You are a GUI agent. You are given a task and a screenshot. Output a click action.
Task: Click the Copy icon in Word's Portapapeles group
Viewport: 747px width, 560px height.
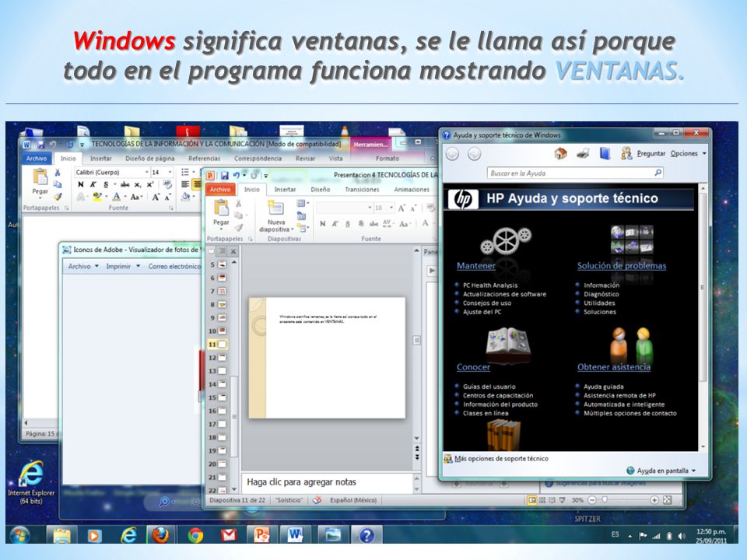(58, 184)
